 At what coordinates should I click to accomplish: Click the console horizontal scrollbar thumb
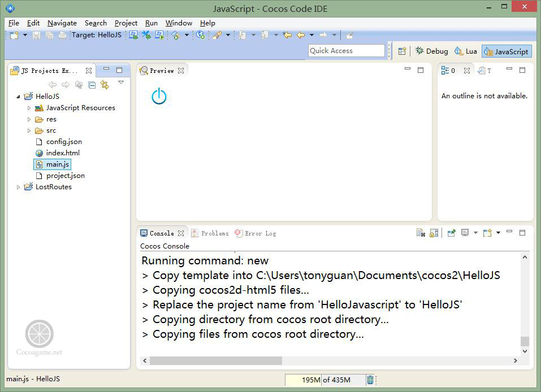click(x=215, y=360)
